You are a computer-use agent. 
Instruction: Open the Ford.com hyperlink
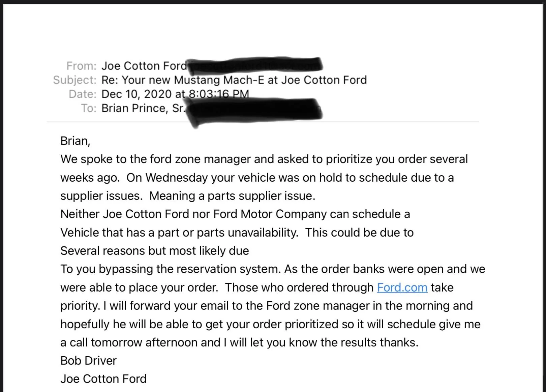point(402,288)
